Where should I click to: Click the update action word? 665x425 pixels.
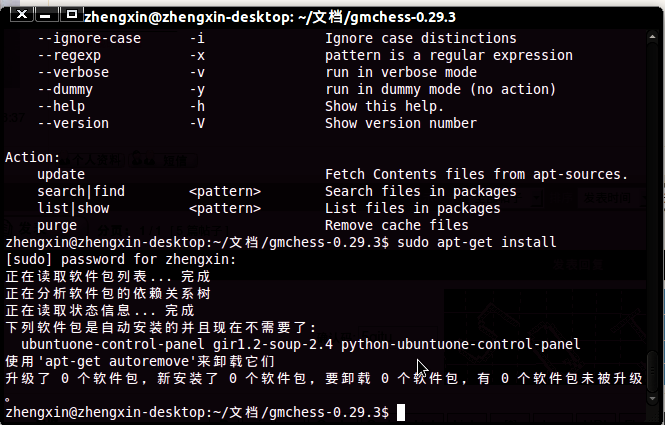[61, 175]
